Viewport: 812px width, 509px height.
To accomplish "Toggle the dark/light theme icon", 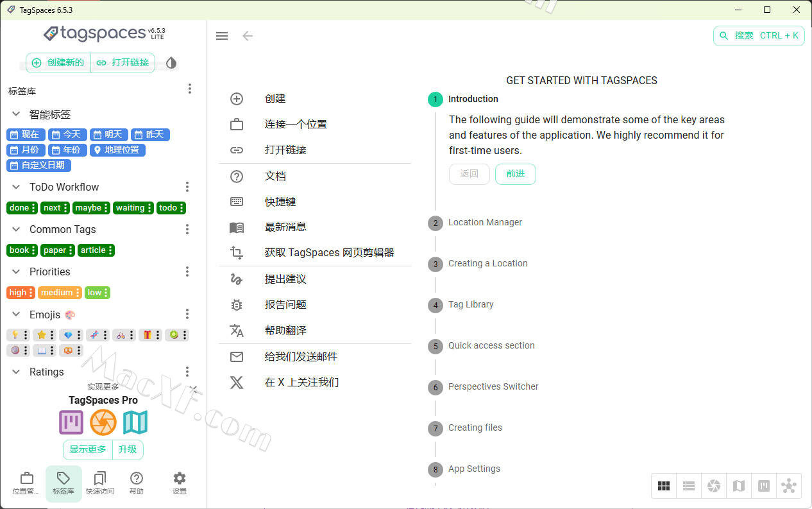I will point(171,63).
